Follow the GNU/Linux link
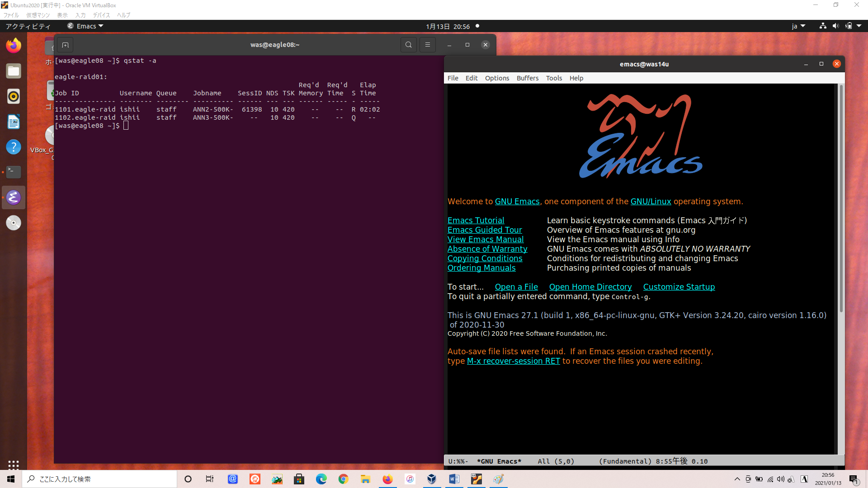 [x=651, y=202]
